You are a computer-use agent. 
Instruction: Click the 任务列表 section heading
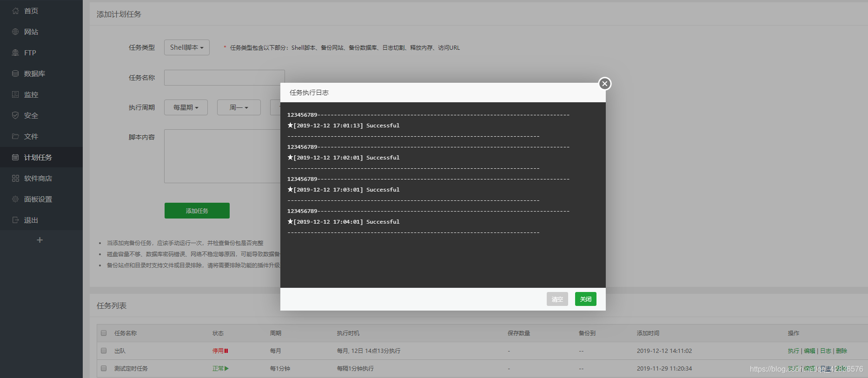112,305
